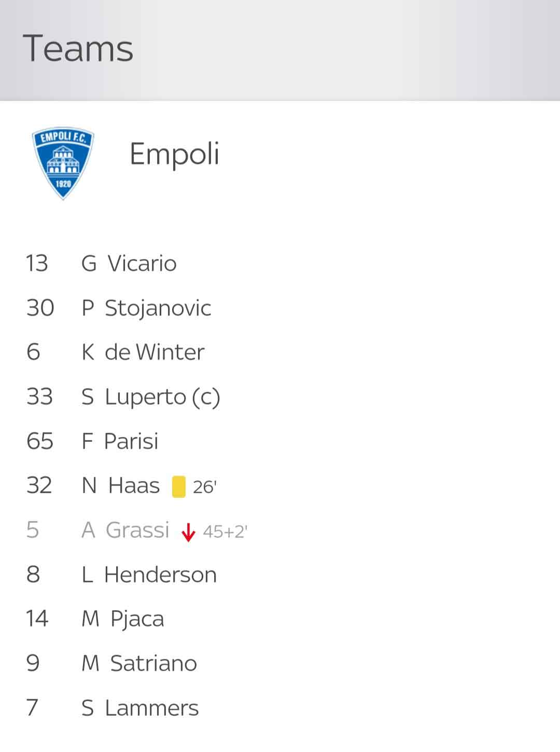The height and width of the screenshot is (752, 560).
Task: Click shirt number 65
Action: [x=40, y=441]
